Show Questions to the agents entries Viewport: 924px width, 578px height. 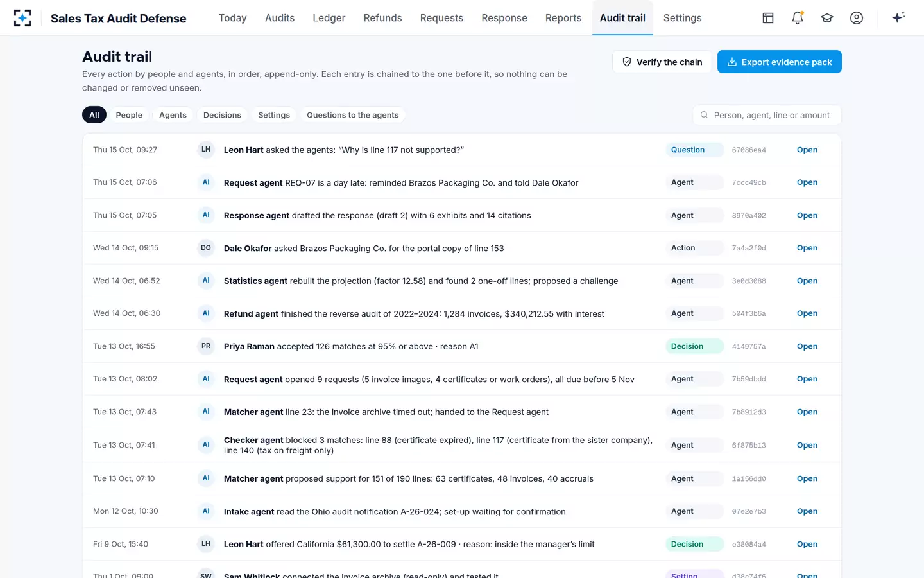tap(352, 115)
